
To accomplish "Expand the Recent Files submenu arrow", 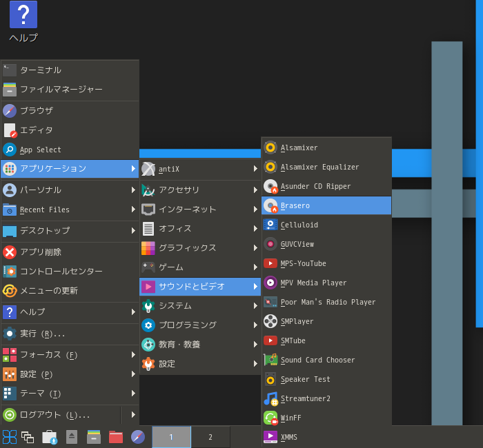I will pyautogui.click(x=133, y=210).
